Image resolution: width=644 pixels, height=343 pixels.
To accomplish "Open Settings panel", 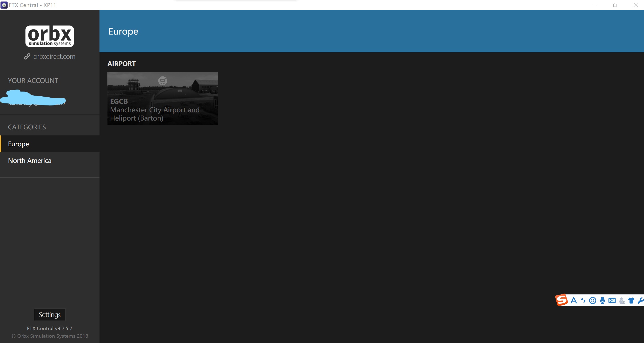I will point(49,315).
